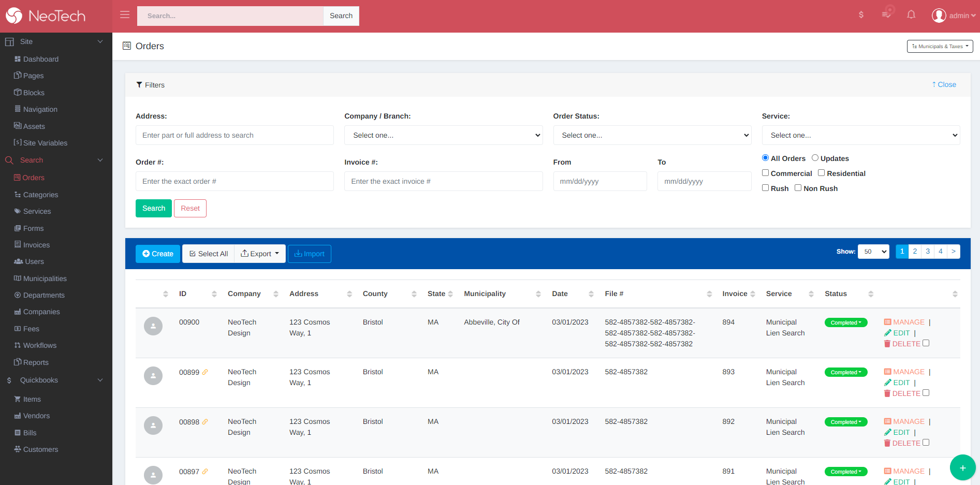
Task: Click the Select All button
Action: (208, 254)
